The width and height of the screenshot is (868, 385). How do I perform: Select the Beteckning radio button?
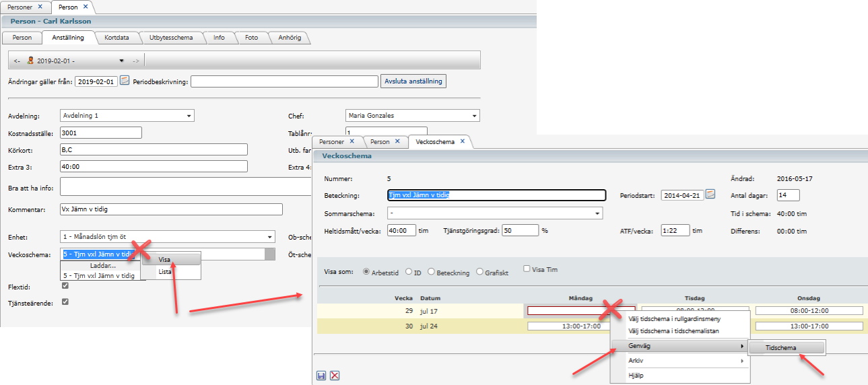coord(431,272)
